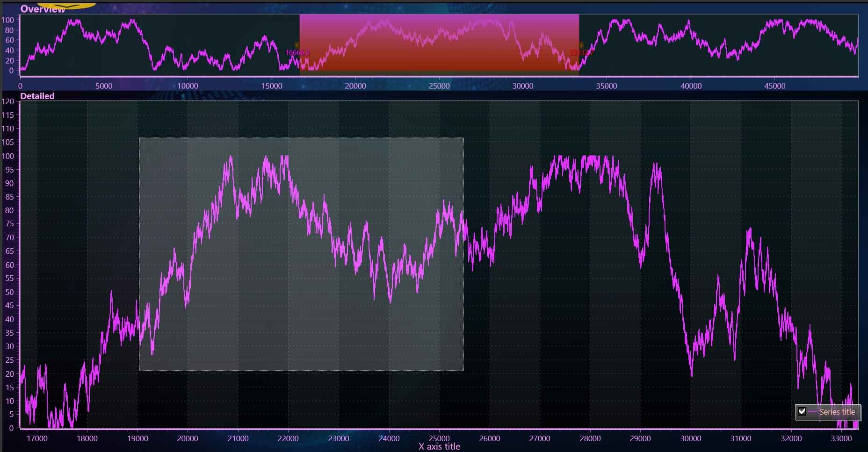Click the Series title legend text

[837, 412]
